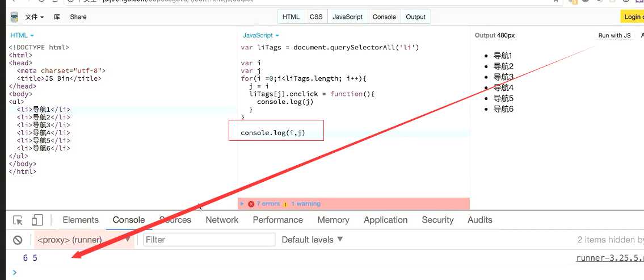This screenshot has width=644, height=280.
Task: Click the liTags[j].onclick code line
Action: click(312, 94)
